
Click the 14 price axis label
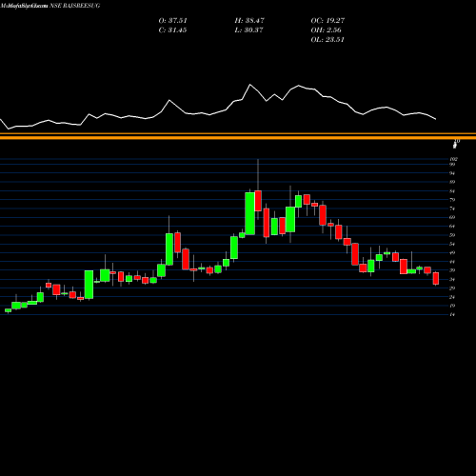point(452,314)
